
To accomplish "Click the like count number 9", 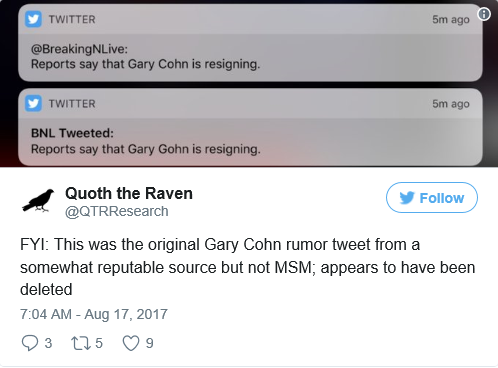I will click(x=150, y=343).
